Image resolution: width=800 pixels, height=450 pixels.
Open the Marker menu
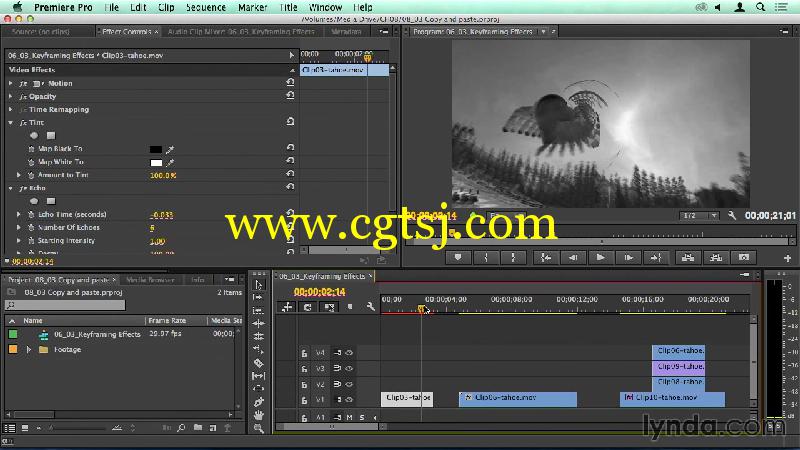pyautogui.click(x=253, y=7)
